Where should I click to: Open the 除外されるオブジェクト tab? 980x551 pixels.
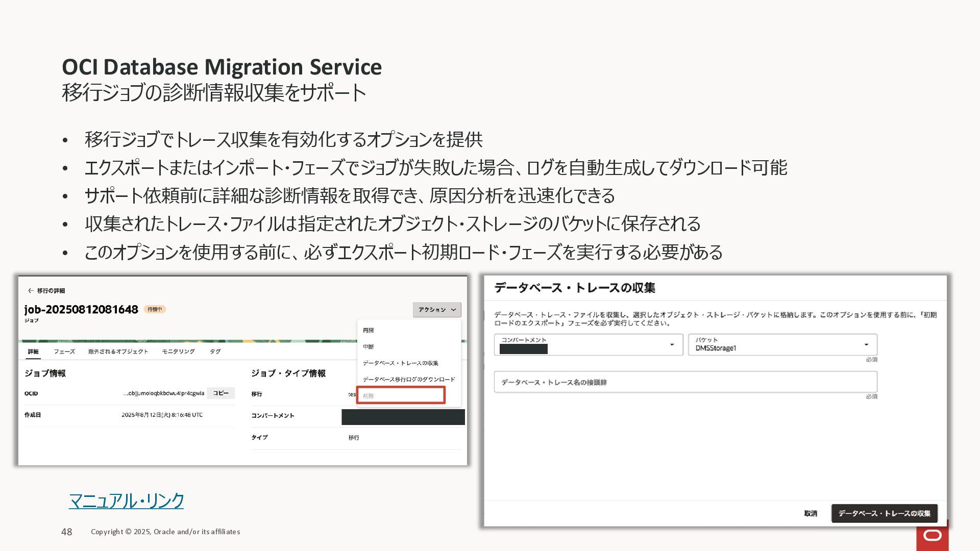click(118, 352)
